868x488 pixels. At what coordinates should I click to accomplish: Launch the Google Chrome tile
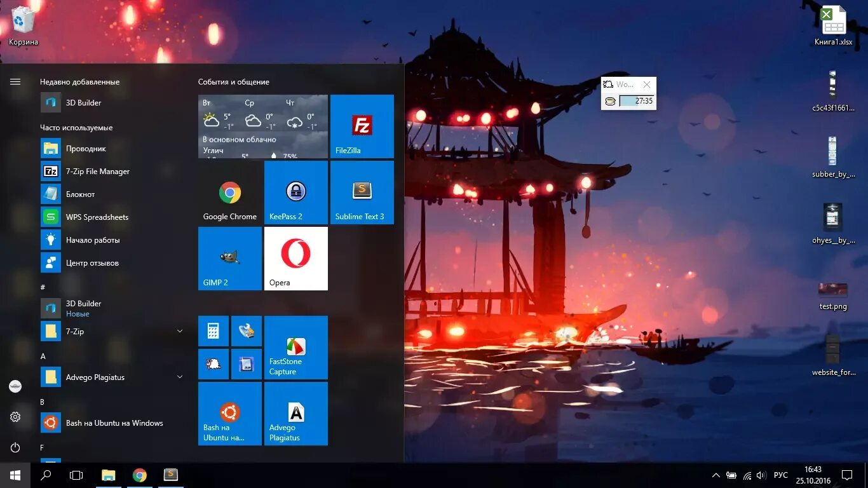coord(230,193)
